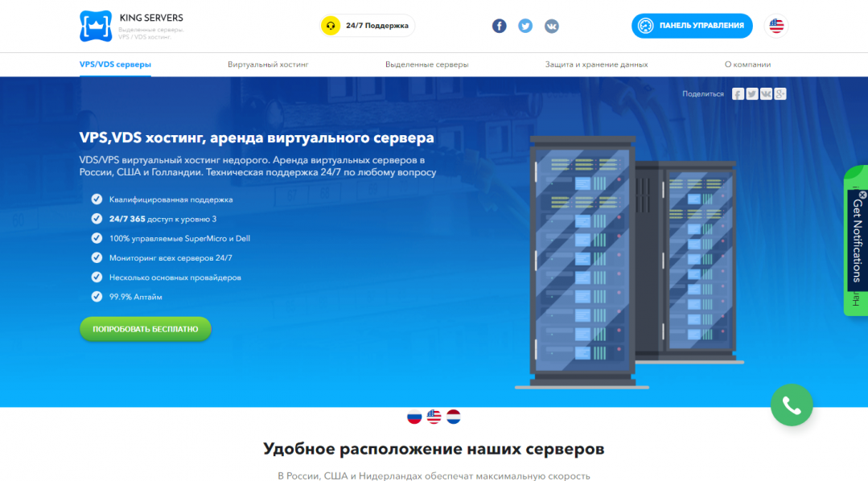Open the Виртуальный хостинг menu
The height and width of the screenshot is (481, 868).
point(268,64)
